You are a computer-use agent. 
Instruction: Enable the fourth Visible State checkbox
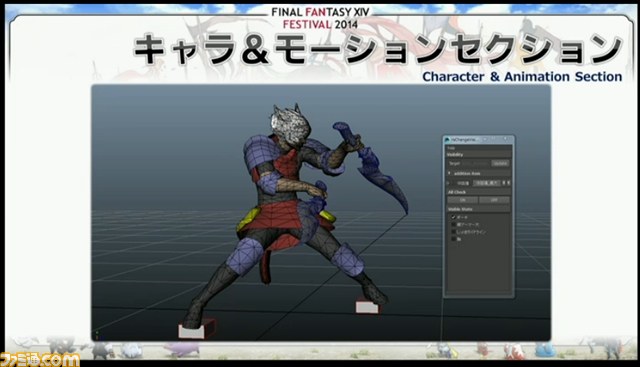[453, 239]
